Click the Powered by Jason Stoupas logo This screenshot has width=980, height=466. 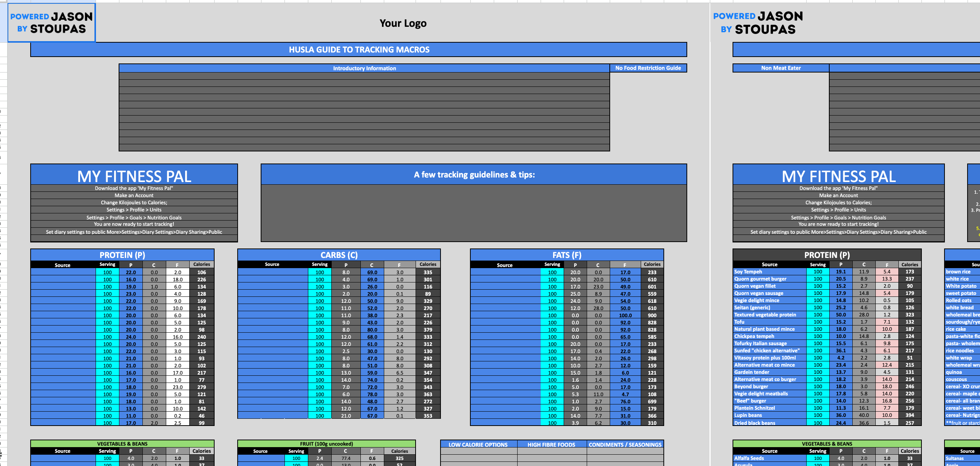(x=51, y=22)
